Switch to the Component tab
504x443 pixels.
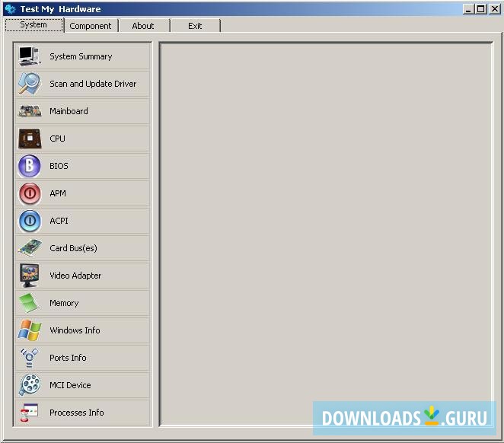coord(91,26)
